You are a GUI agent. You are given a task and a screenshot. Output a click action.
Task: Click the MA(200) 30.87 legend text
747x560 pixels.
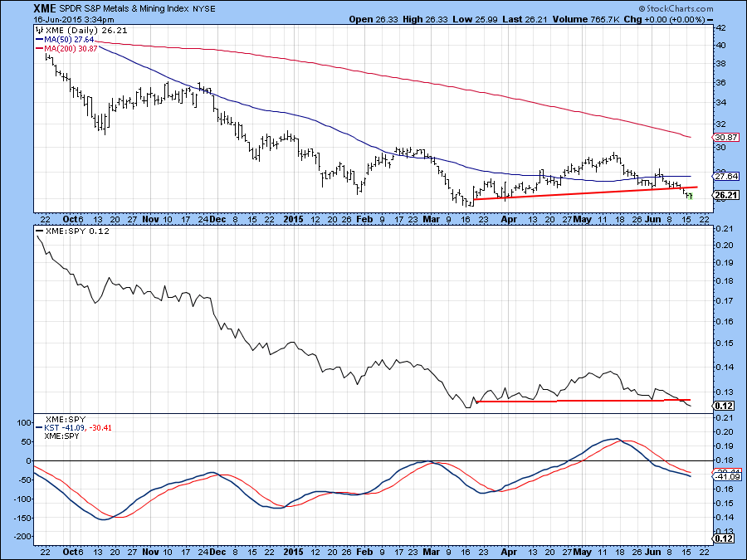pyautogui.click(x=71, y=49)
